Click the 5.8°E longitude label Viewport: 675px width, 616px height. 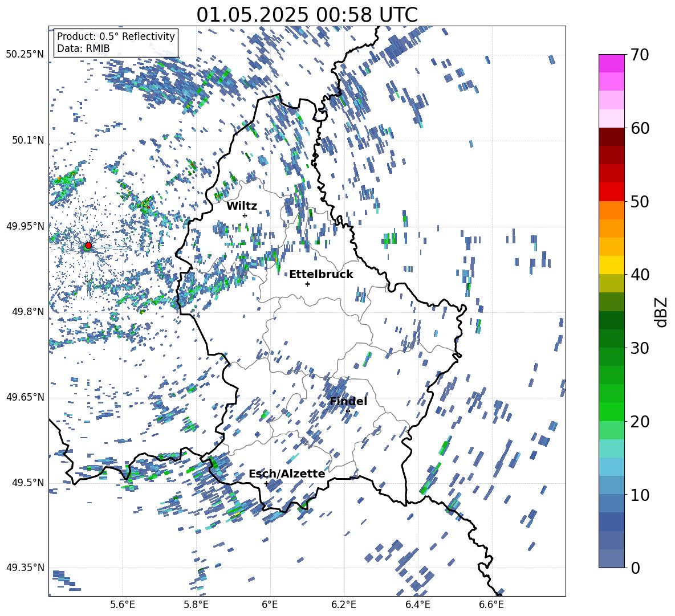[x=196, y=605]
